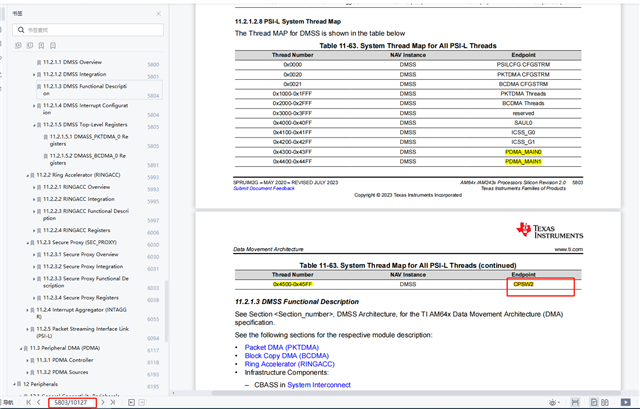
Task: Open bookmark 11.2.3.3 Secure Proxy Functional Description
Action: click(86, 282)
